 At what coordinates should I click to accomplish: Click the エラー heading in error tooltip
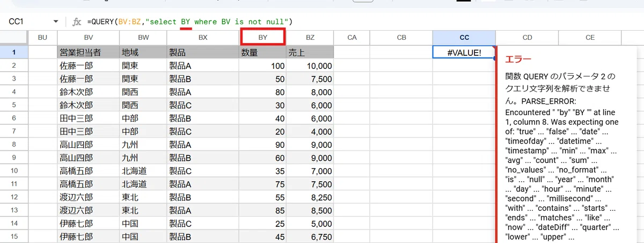[518, 60]
